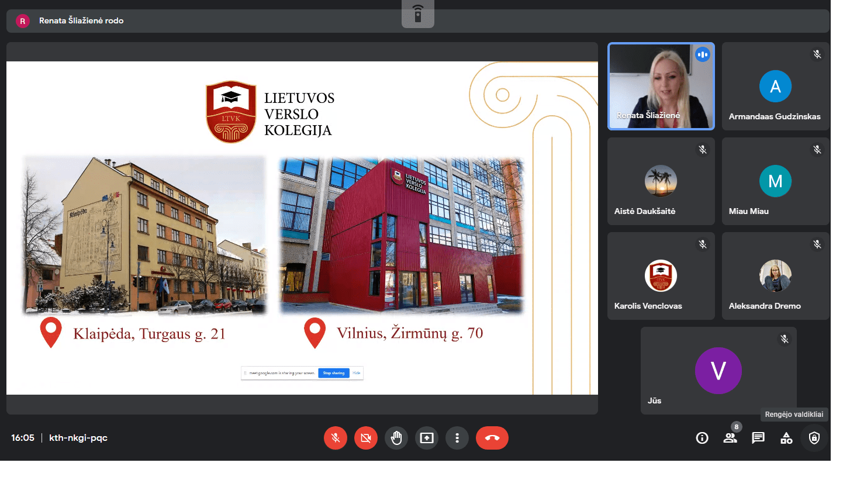The image size is (843, 504).
Task: Click Karolis Venclovas muted mic icon
Action: click(x=703, y=244)
